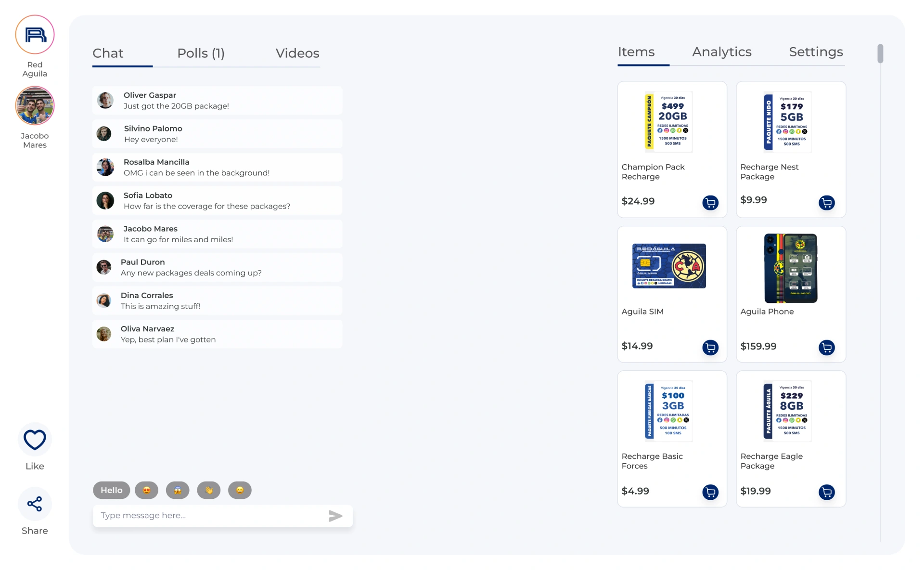Open the Settings tab
The width and height of the screenshot is (924, 573).
point(816,52)
